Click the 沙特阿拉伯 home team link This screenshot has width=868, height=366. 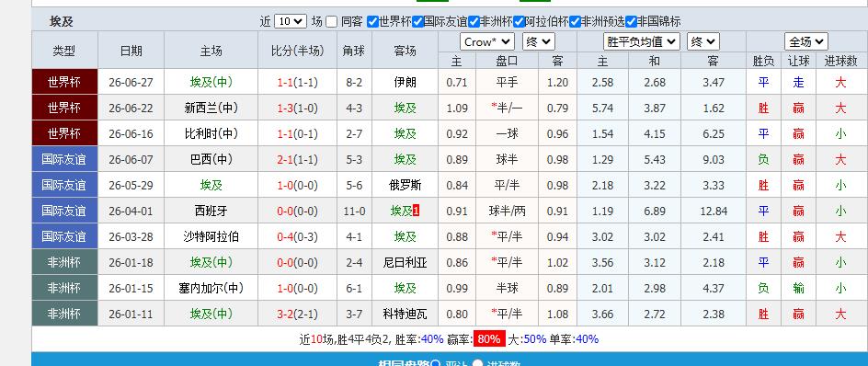[x=211, y=236]
